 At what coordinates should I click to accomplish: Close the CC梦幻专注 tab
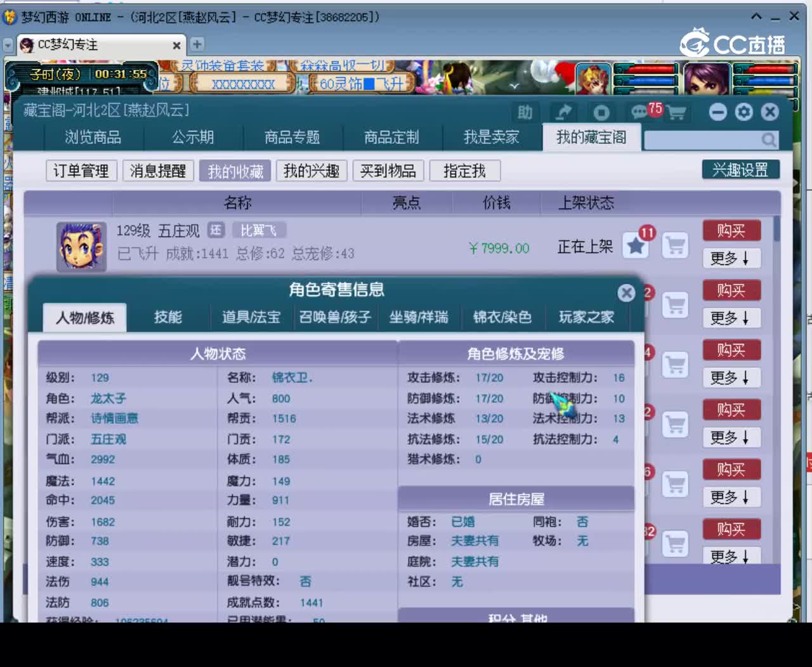tap(177, 45)
